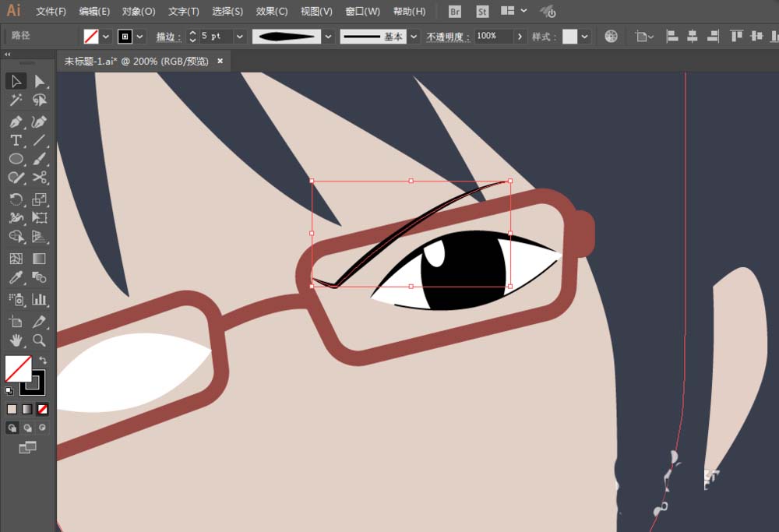This screenshot has width=779, height=532.
Task: Open stroke weight 5 pt dropdown
Action: coord(240,37)
